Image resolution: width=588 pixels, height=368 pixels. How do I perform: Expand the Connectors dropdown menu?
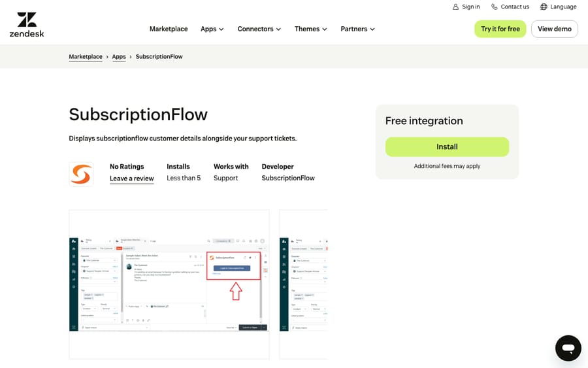pos(259,29)
